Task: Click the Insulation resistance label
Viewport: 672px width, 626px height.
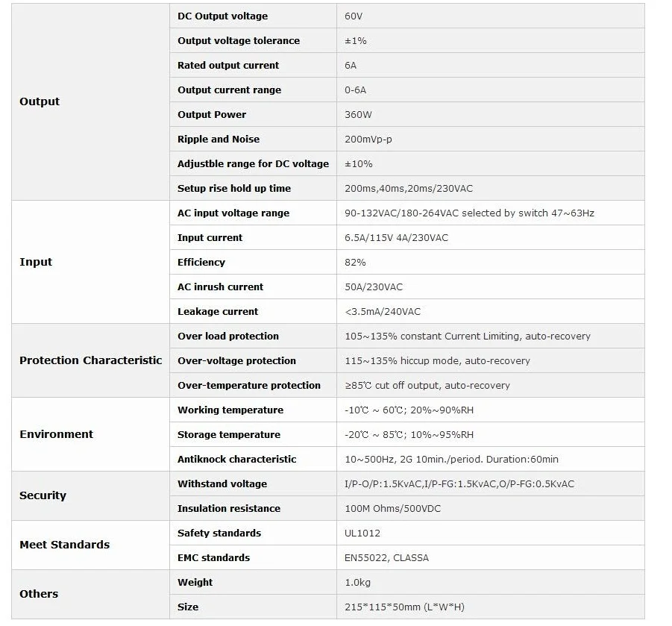Action: 229,509
